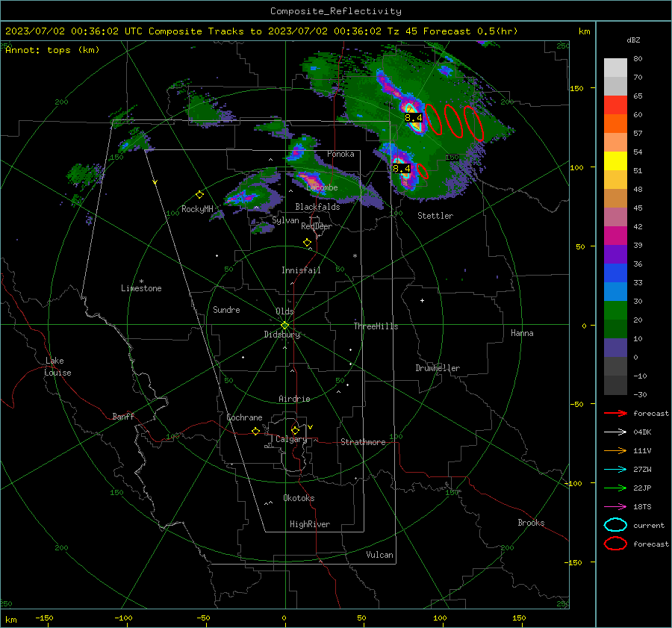Click the Lake Louise label
The image size is (672, 628).
[x=57, y=367]
